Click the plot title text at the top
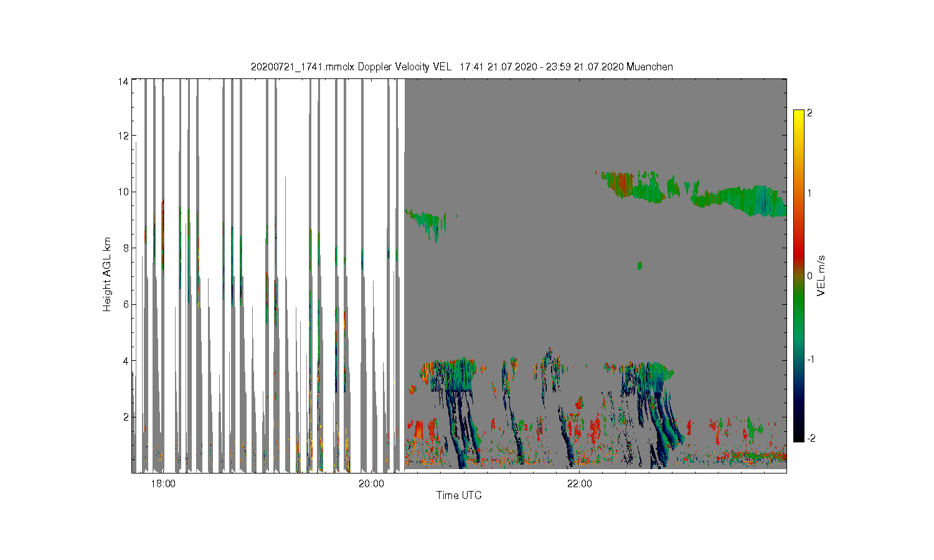 (461, 67)
